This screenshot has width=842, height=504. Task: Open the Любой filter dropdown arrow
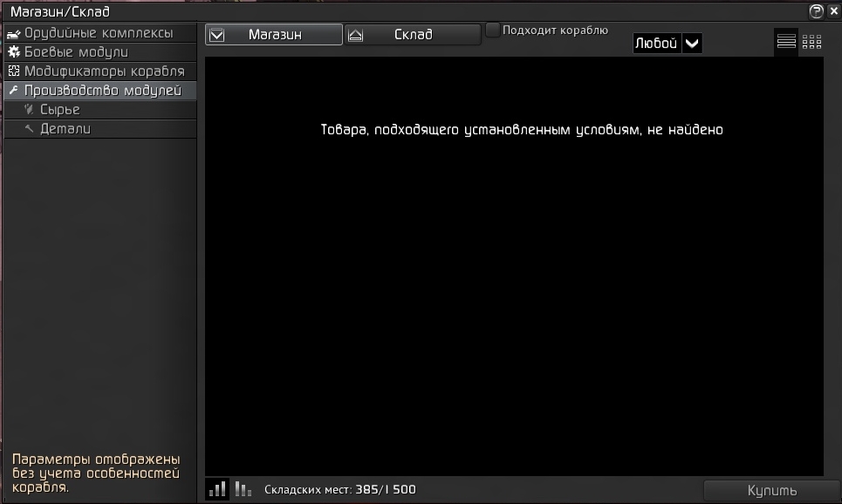pos(692,44)
